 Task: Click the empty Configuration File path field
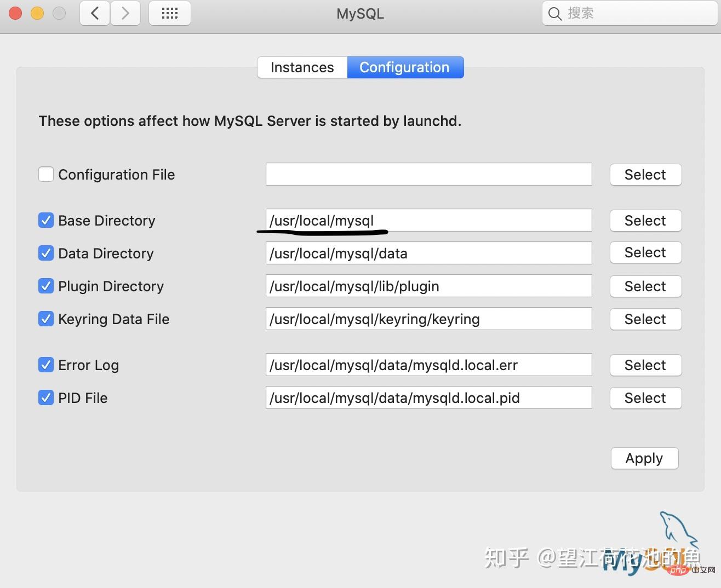point(429,174)
